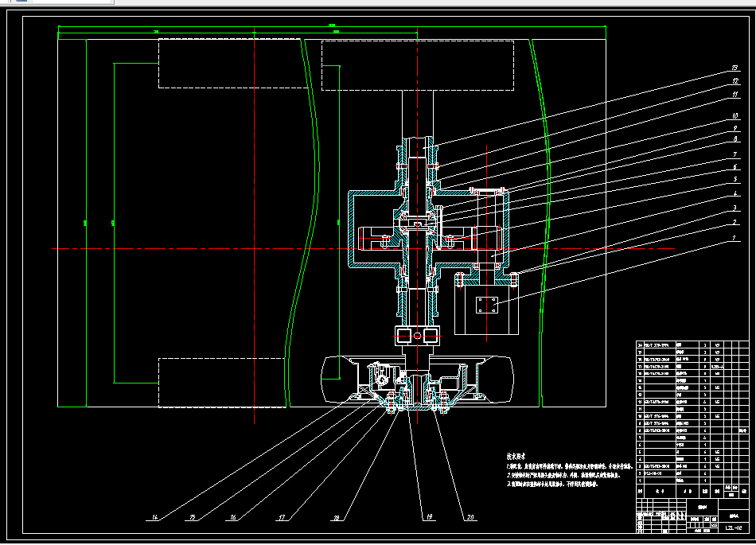Select callout number 4 label

[735, 193]
